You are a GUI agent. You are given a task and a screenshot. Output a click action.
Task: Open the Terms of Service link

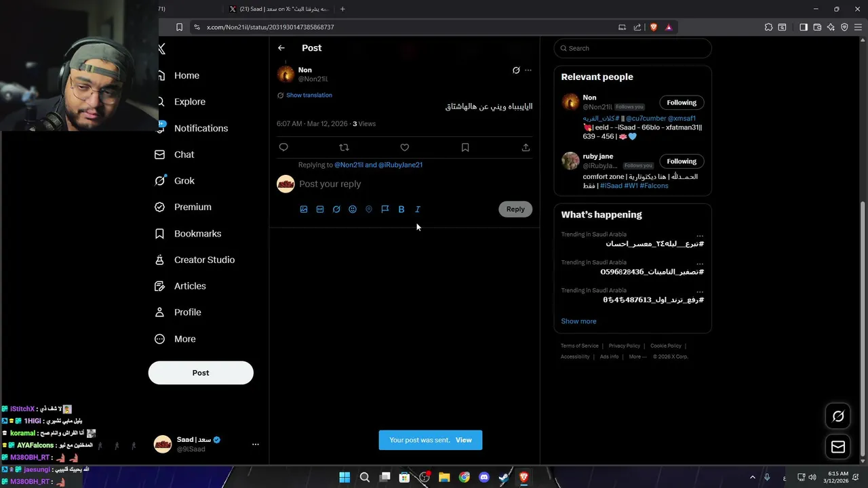click(x=580, y=346)
